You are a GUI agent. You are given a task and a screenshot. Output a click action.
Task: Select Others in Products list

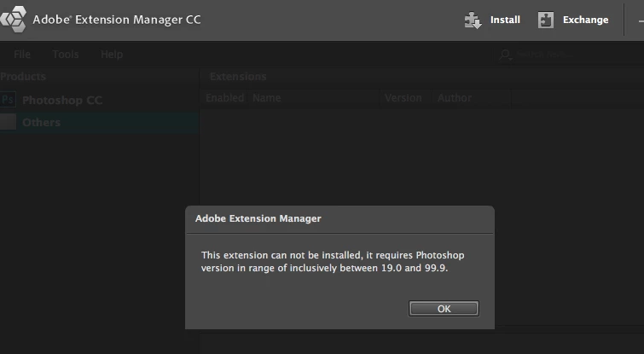100,122
